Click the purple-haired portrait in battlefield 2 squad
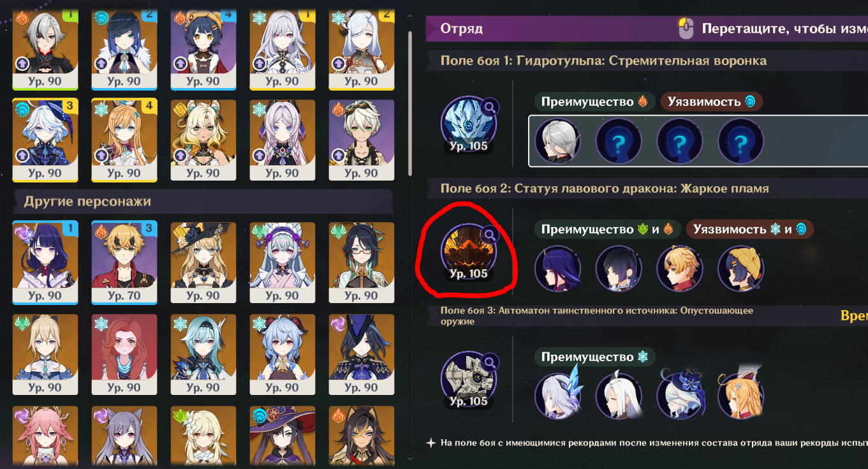 tap(557, 269)
